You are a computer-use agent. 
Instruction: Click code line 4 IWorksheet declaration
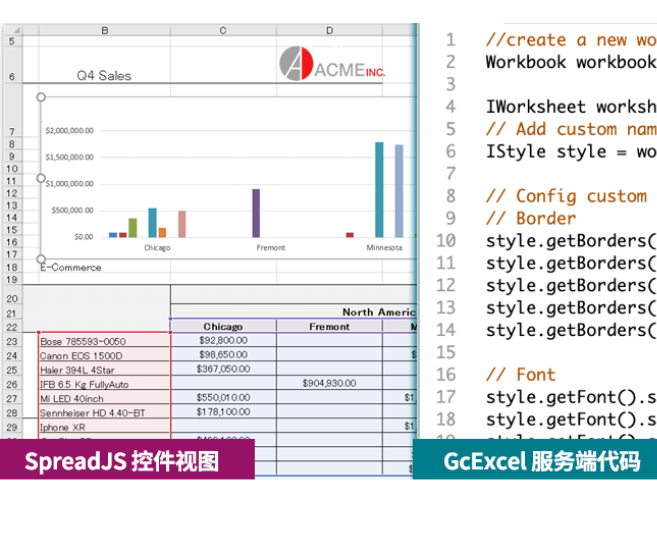[x=571, y=106]
